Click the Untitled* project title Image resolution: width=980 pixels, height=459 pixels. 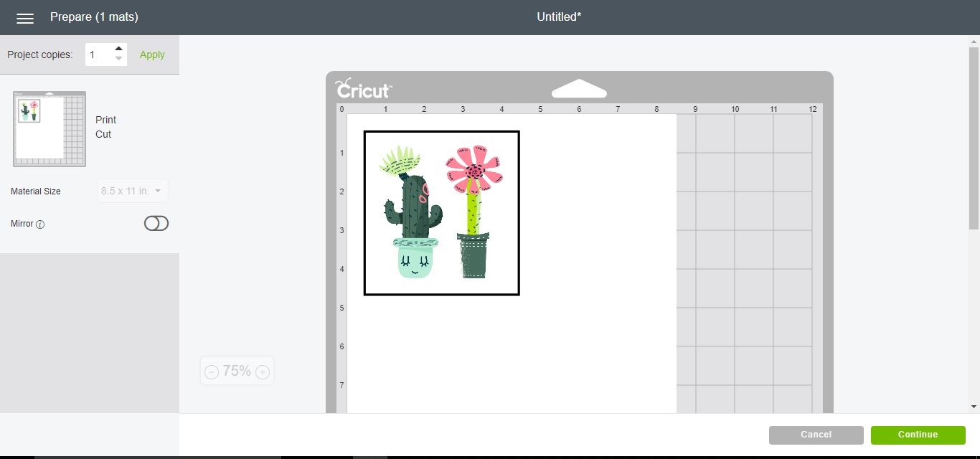pyautogui.click(x=559, y=16)
